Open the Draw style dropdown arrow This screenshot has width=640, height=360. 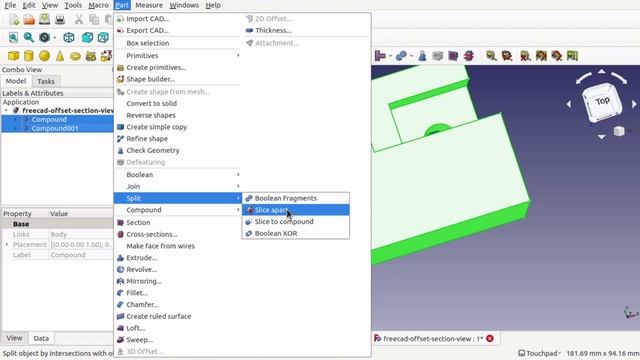tap(55, 38)
